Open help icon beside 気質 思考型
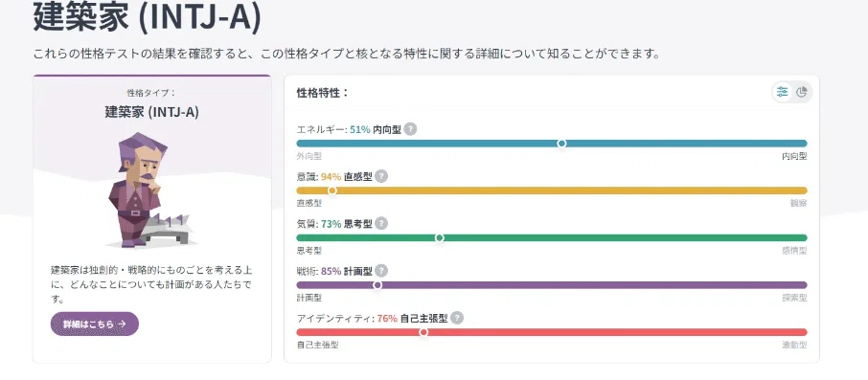Screen dimensions: 868x380 tap(381, 223)
